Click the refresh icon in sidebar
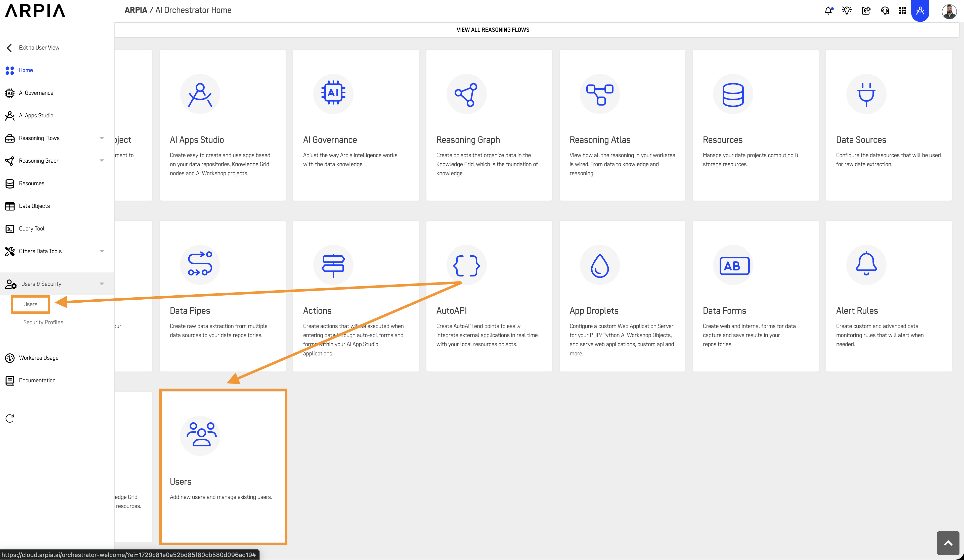The height and width of the screenshot is (560, 964). [x=10, y=418]
